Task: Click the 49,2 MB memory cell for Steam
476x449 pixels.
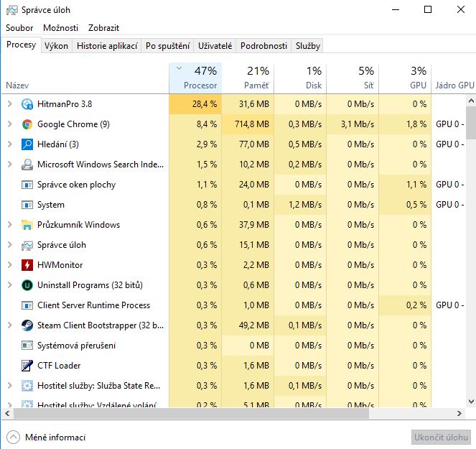Action: [x=248, y=325]
